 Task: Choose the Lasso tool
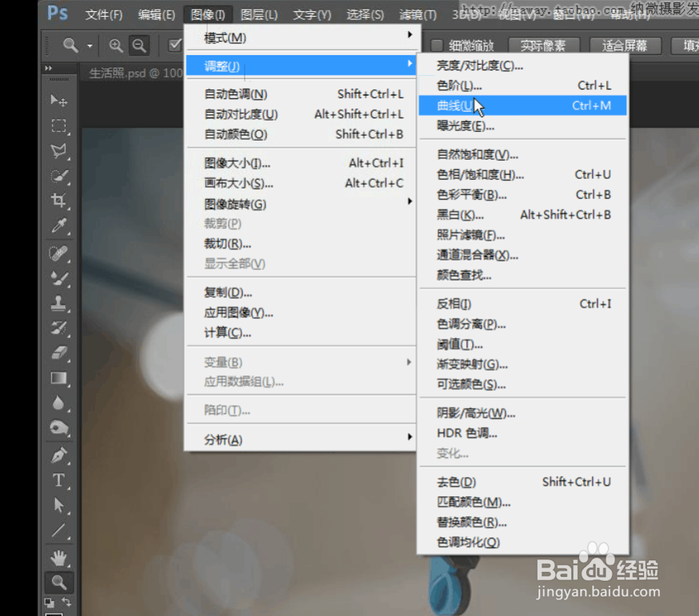(x=58, y=149)
